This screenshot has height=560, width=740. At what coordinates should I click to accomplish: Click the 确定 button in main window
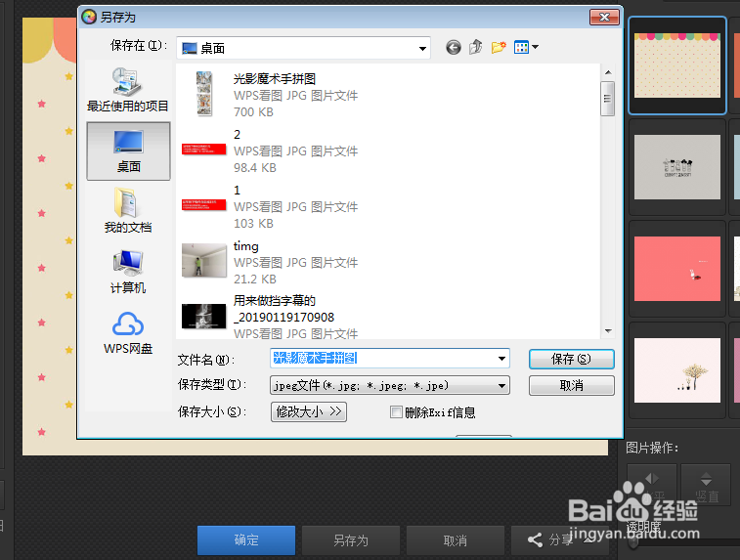[246, 540]
